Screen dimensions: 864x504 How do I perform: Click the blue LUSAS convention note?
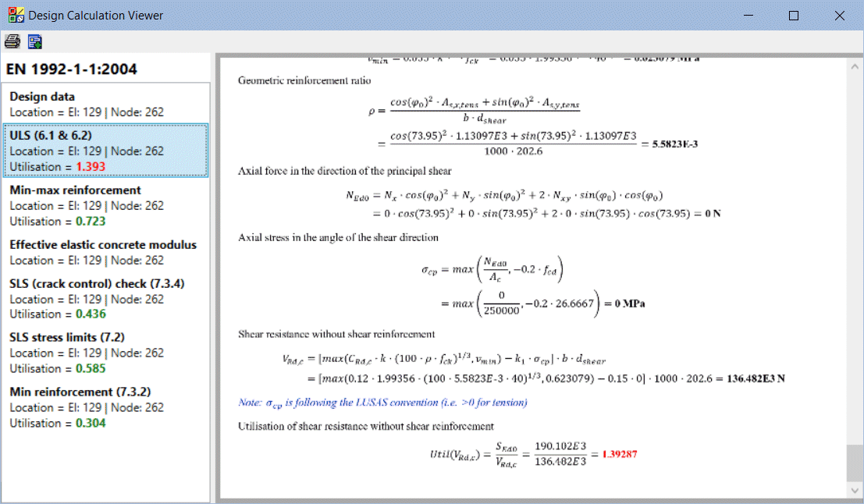tap(382, 403)
